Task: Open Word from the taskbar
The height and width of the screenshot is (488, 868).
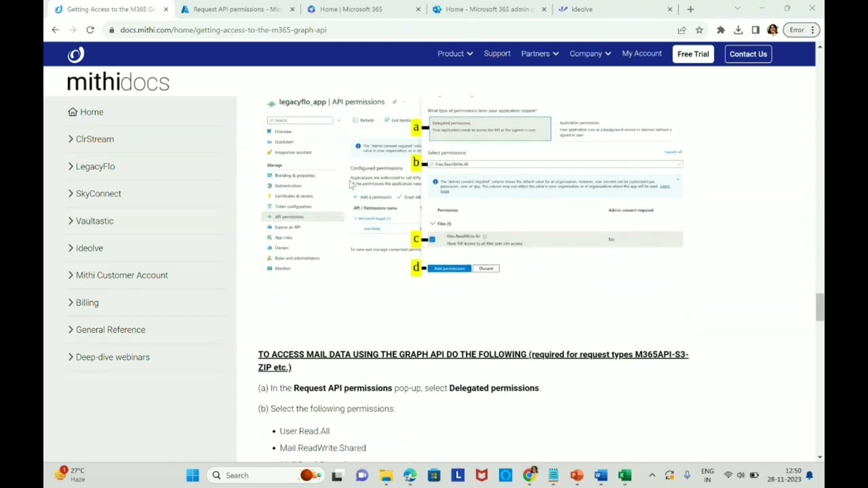Action: click(601, 475)
